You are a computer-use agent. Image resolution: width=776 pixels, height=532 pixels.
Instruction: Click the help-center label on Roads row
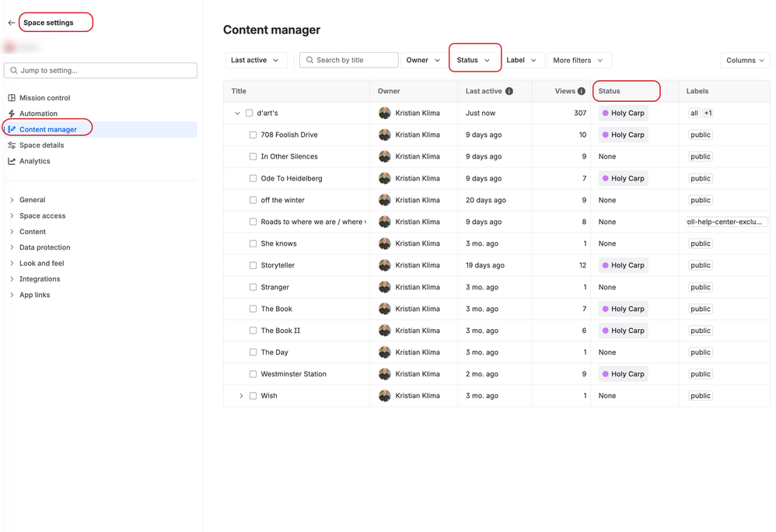tap(725, 222)
